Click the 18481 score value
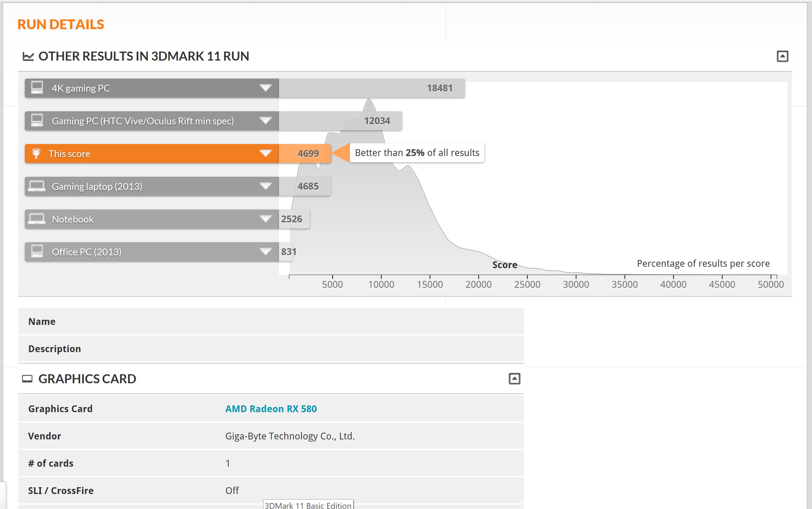Viewport: 812px width, 509px height. click(x=439, y=88)
